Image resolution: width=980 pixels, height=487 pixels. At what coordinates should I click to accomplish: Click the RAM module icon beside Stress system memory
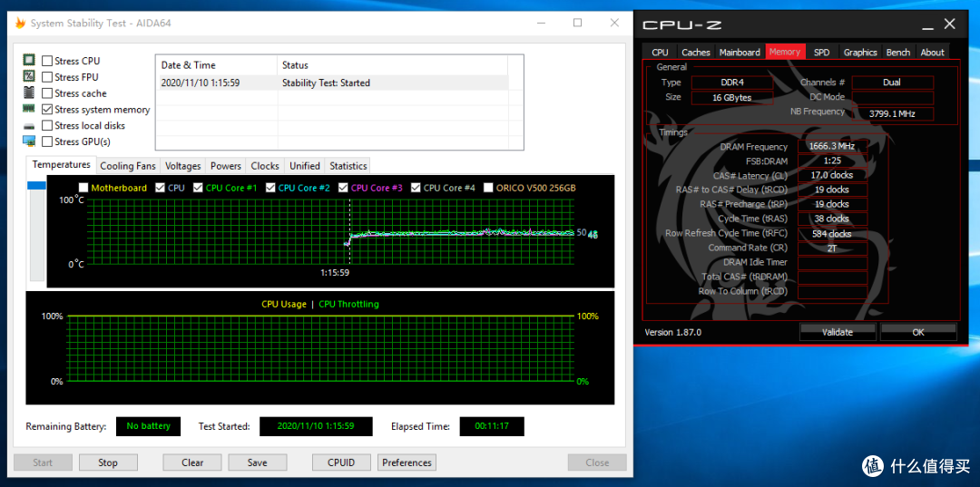(29, 109)
